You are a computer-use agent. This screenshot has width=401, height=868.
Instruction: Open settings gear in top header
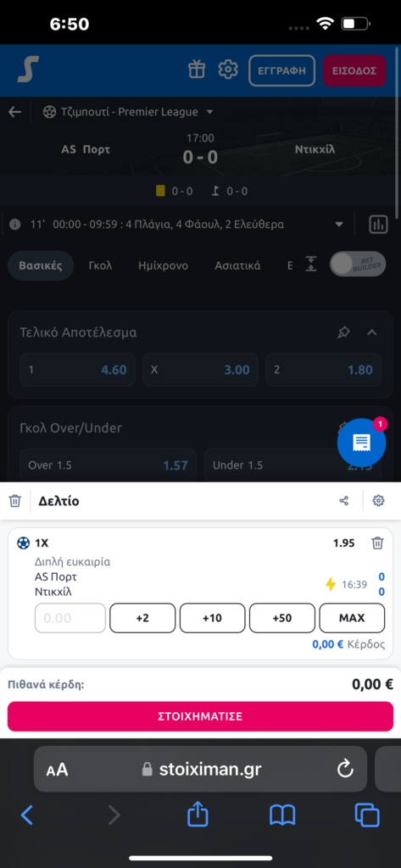point(228,70)
